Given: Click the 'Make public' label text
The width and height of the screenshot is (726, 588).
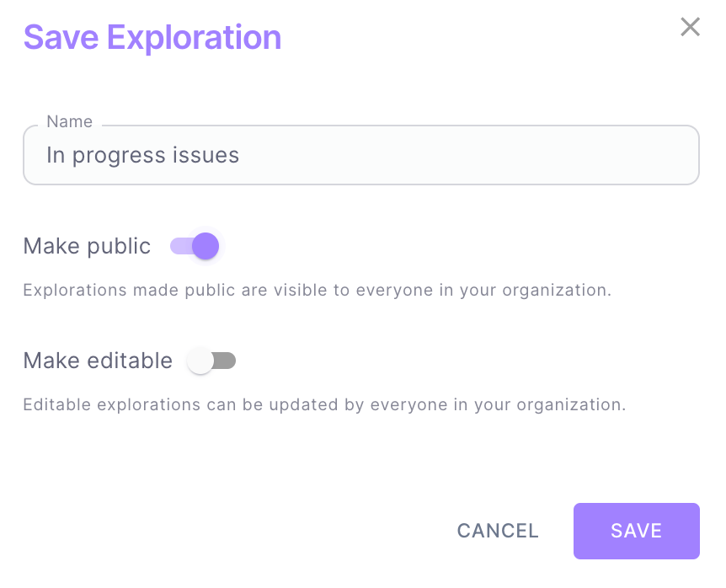Looking at the screenshot, I should click(87, 246).
